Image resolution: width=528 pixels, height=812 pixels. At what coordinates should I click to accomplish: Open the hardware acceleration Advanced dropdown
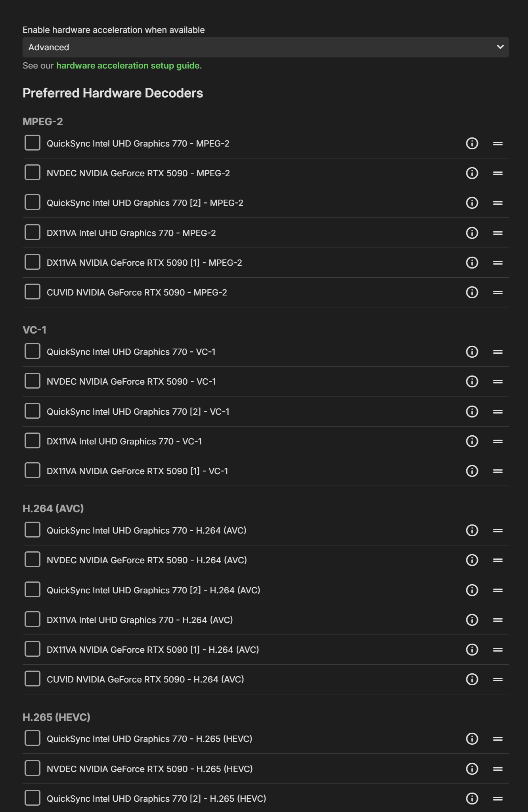point(266,47)
